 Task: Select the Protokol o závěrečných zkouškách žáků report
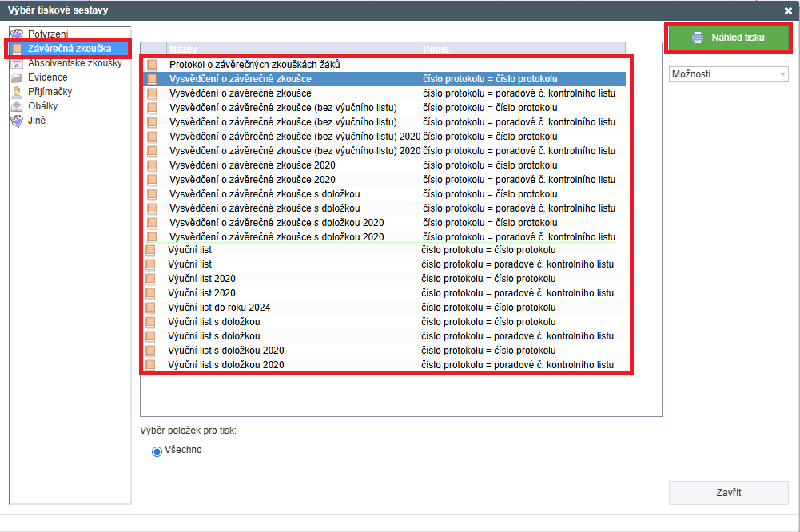click(255, 65)
